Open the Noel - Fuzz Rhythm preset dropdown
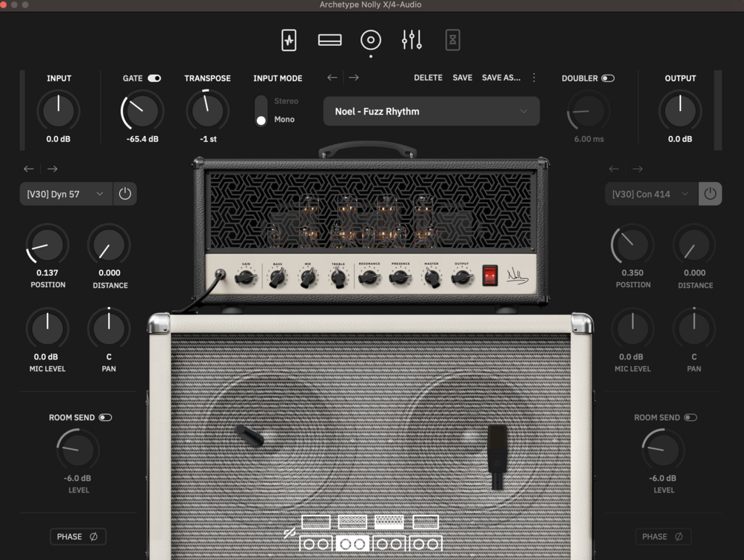 (x=432, y=112)
